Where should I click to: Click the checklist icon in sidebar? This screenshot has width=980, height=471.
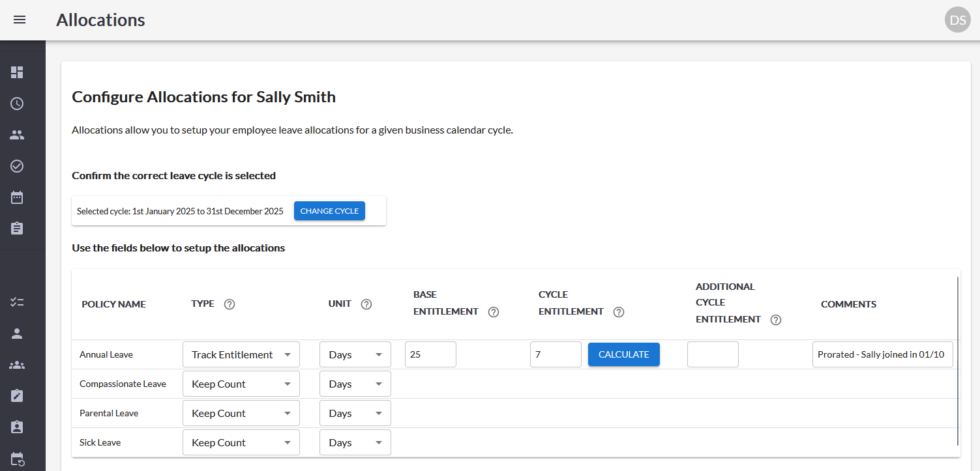[17, 302]
